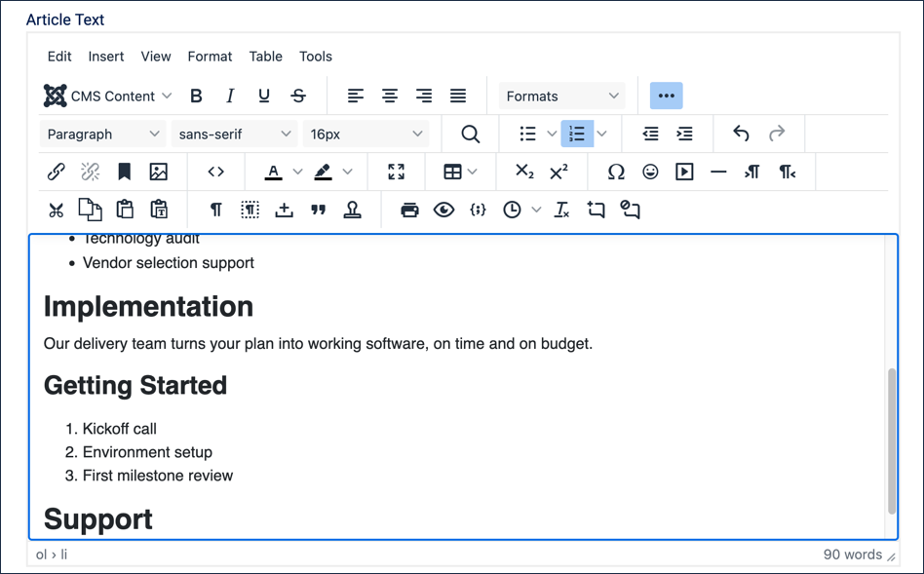Redo the last action
The width and height of the screenshot is (924, 574).
777,134
